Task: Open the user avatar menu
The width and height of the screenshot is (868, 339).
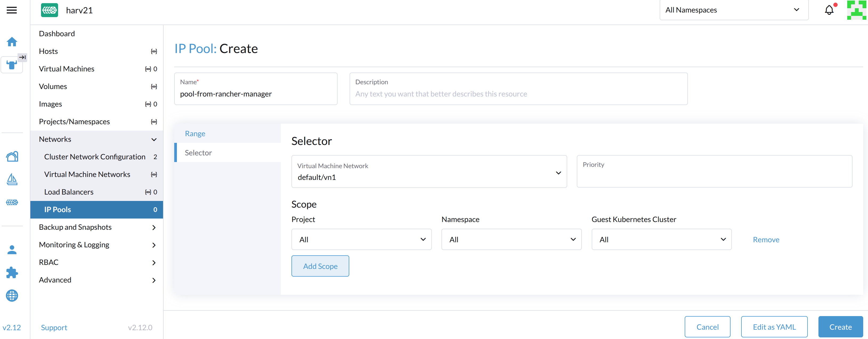Action: (856, 10)
